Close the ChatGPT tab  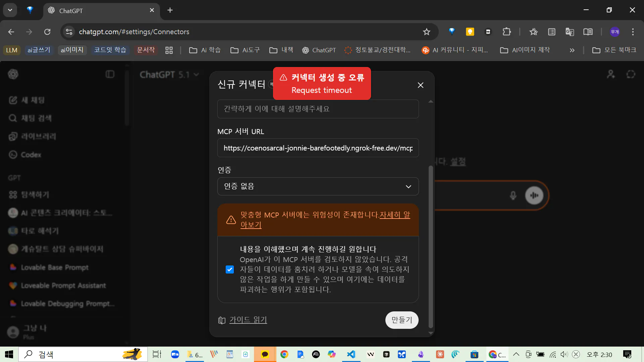(152, 10)
